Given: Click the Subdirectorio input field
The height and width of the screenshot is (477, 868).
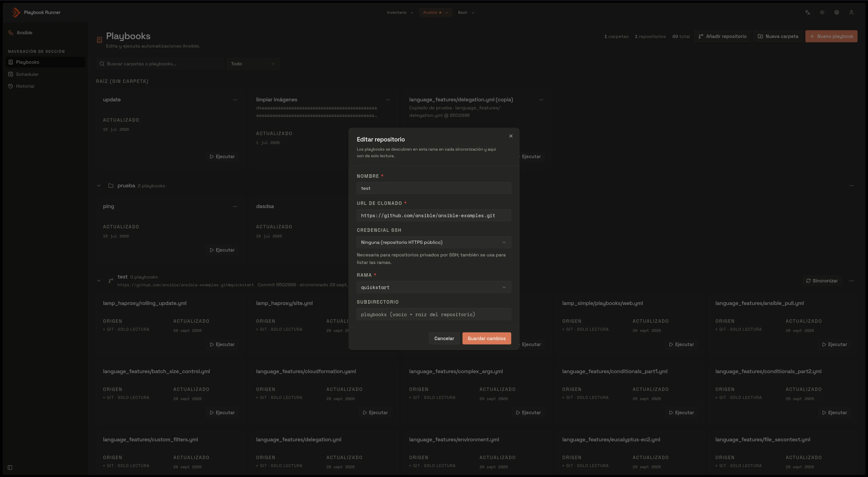Looking at the screenshot, I should pos(434,314).
